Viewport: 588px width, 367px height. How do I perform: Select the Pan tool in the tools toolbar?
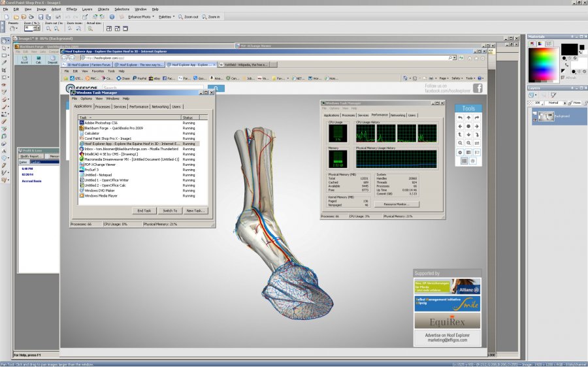[x=4, y=40]
